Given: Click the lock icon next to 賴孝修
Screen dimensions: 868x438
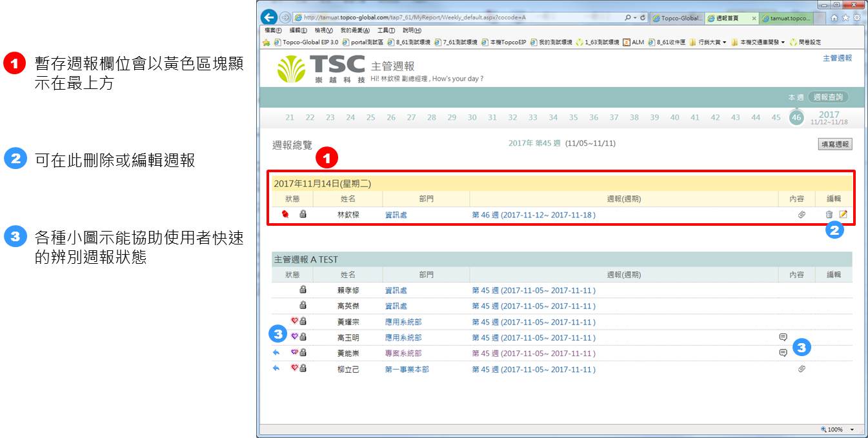Looking at the screenshot, I should tap(303, 290).
